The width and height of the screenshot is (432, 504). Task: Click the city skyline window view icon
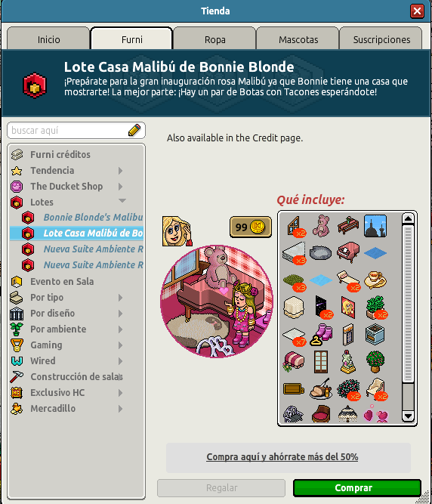[375, 226]
